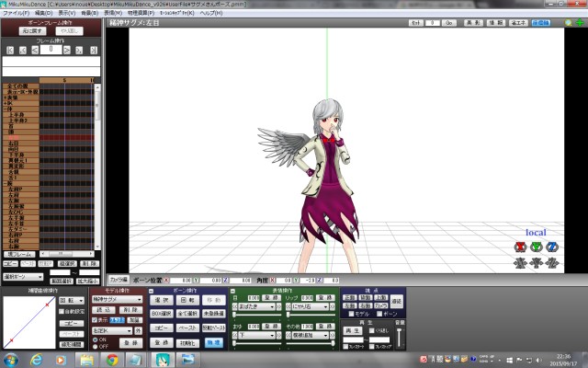588x368 pixels.
Task: Click the green Y rotation axis icon
Action: pyautogui.click(x=537, y=247)
